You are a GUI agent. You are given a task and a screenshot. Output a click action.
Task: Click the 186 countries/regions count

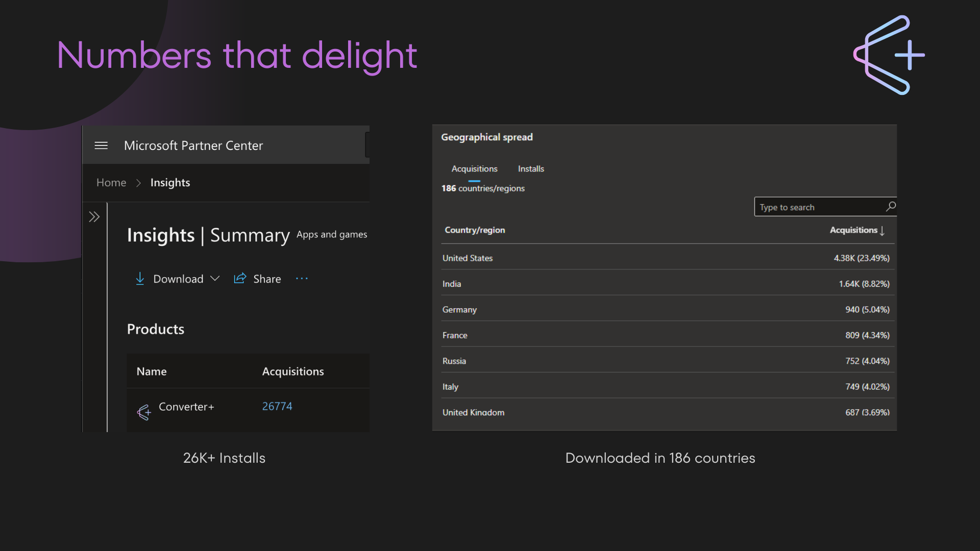(483, 188)
